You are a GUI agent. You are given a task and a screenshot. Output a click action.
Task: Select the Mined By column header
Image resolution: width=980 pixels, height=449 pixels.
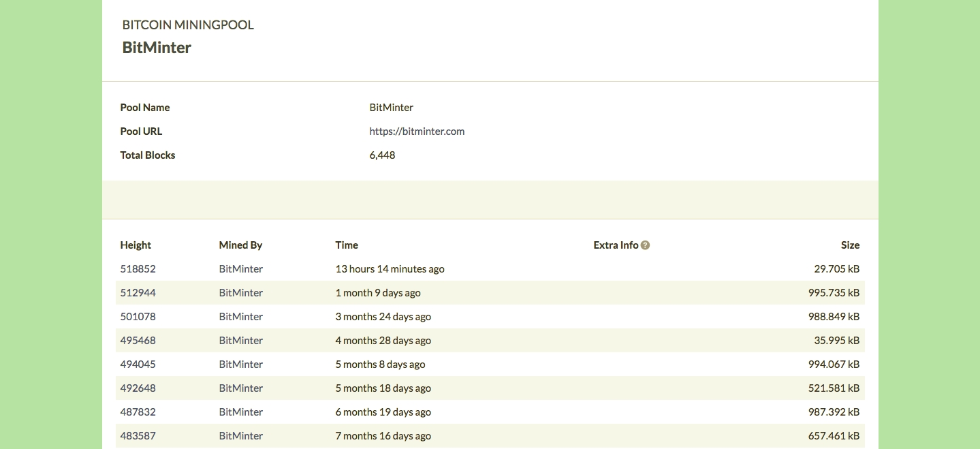click(x=240, y=245)
